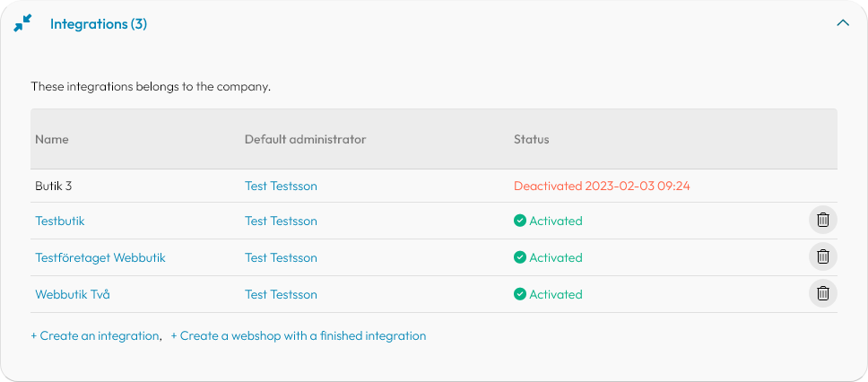Screen dimensions: 868x382
Task: Click the Activated checkmark icon for Testbutik
Action: [x=520, y=221]
